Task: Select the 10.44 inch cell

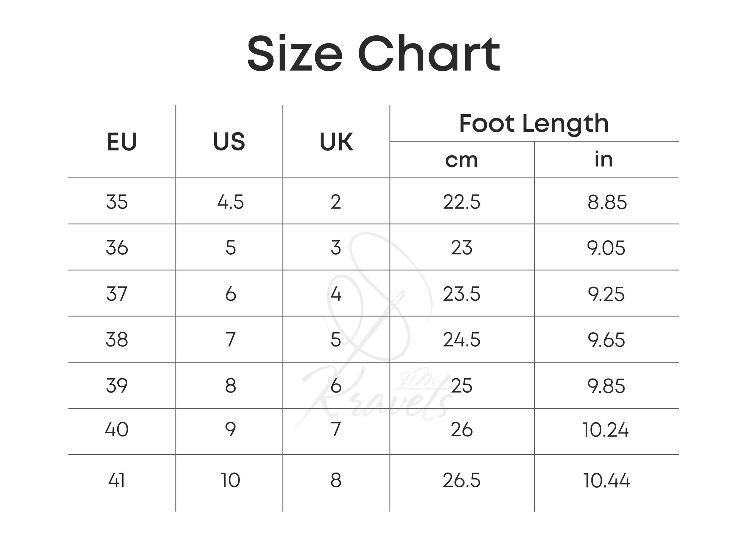Action: 606,481
